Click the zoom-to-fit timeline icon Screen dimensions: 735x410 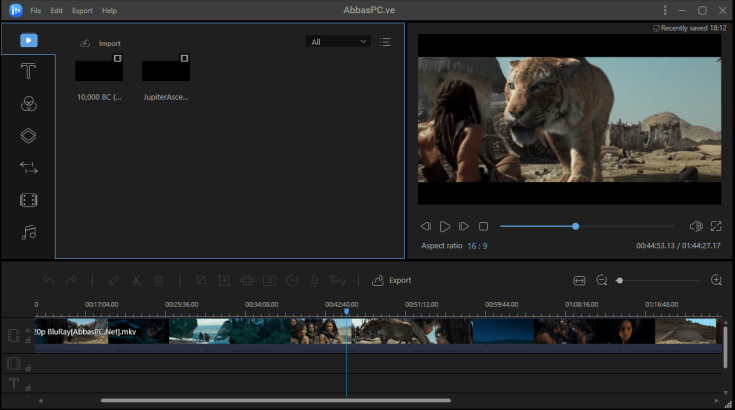coord(579,281)
